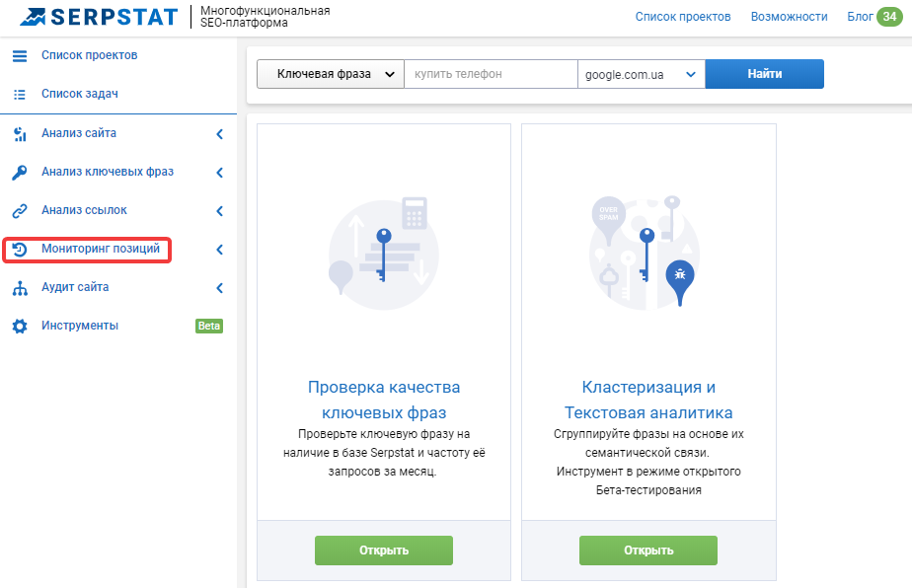Open the Ключевая фраза dropdown

coord(331,74)
